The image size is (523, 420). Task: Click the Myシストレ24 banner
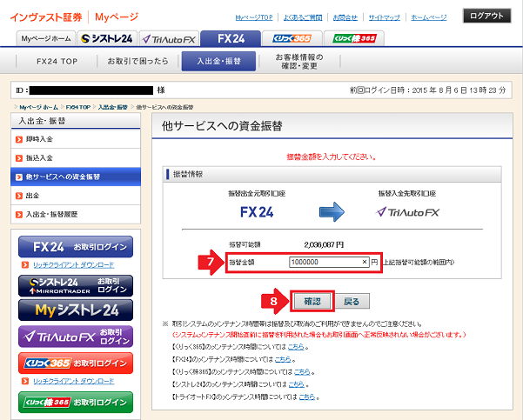[x=76, y=310]
